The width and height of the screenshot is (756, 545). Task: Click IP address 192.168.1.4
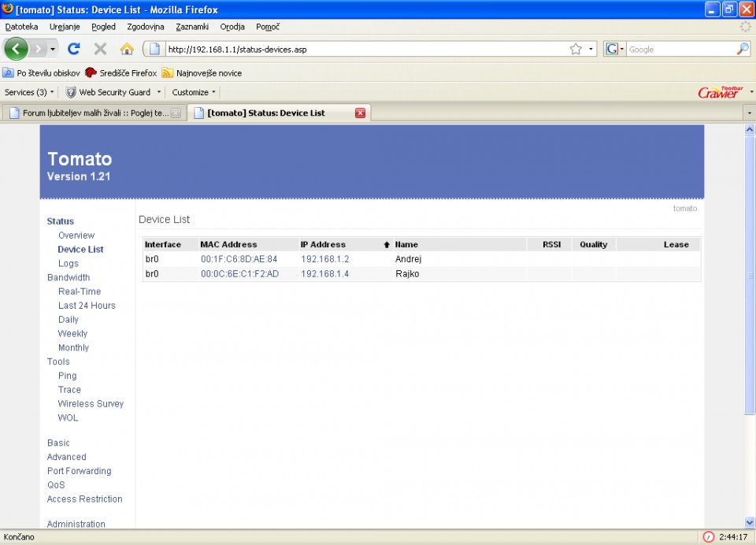point(325,273)
